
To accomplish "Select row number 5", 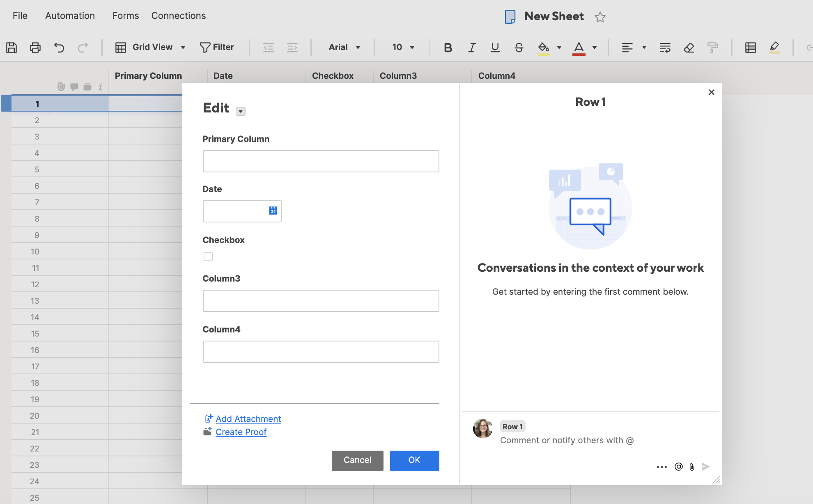I will pyautogui.click(x=37, y=170).
